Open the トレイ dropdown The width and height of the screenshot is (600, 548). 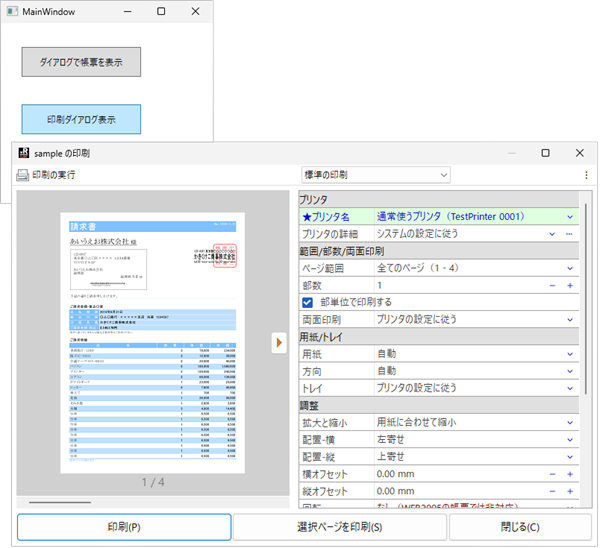570,388
